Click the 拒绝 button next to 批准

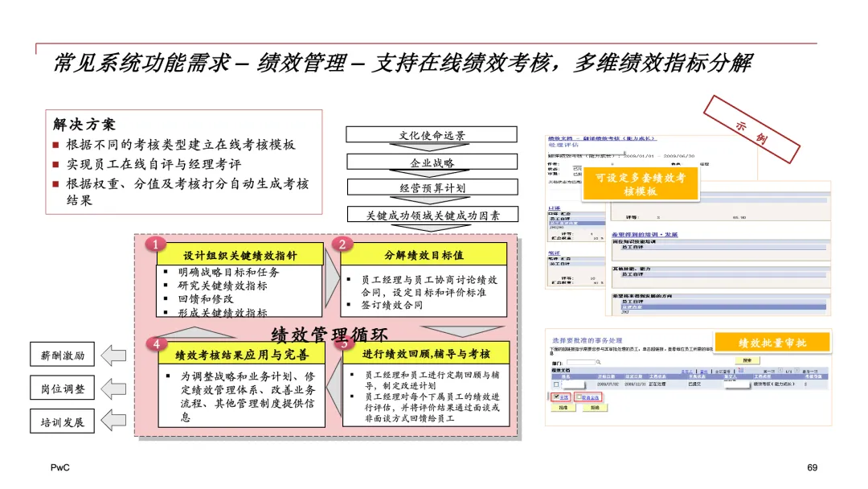click(x=595, y=408)
